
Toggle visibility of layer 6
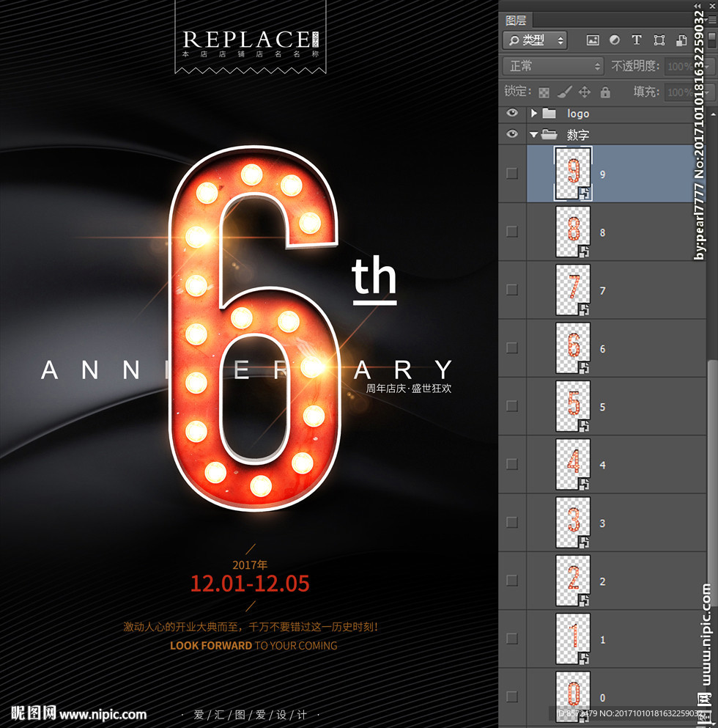click(512, 348)
